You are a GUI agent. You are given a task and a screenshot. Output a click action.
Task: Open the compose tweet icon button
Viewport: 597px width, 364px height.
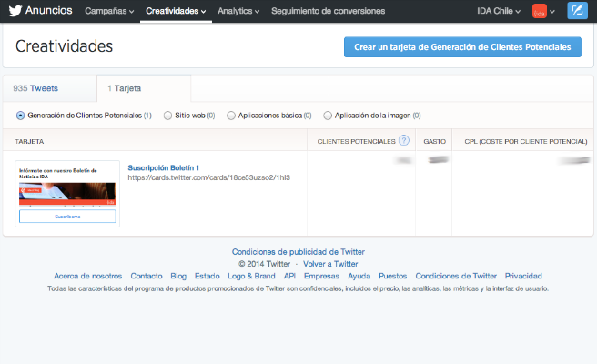click(577, 10)
